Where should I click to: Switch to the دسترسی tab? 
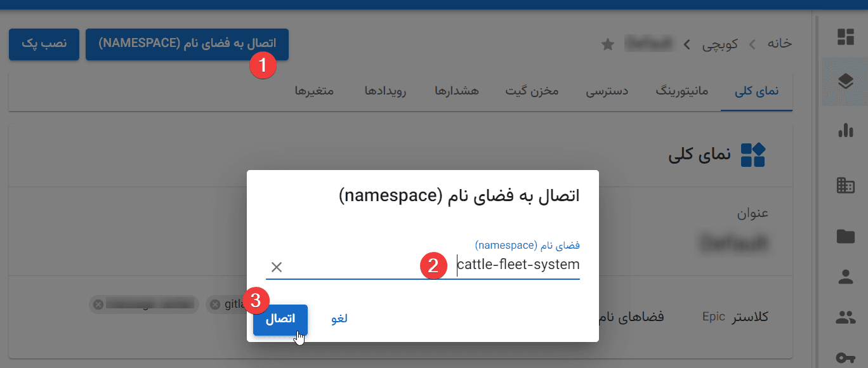click(607, 91)
